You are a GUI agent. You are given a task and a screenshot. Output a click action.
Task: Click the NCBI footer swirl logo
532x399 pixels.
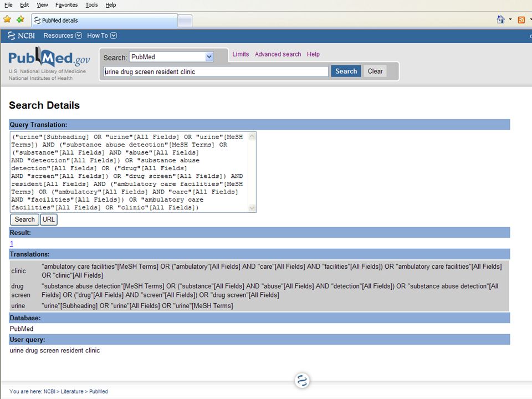[302, 380]
